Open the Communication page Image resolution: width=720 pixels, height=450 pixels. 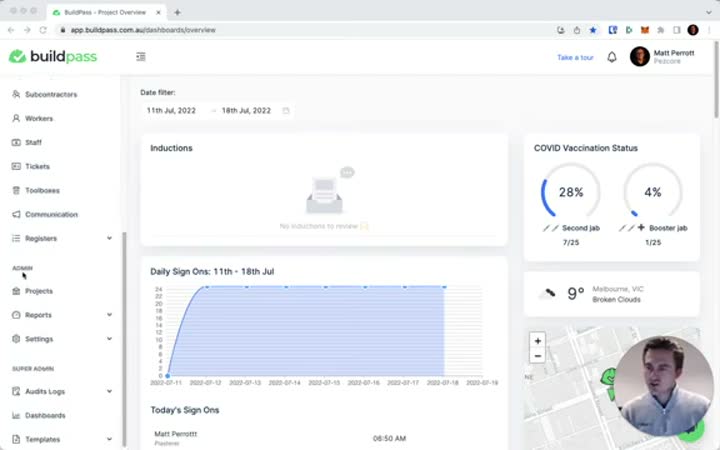pos(51,214)
